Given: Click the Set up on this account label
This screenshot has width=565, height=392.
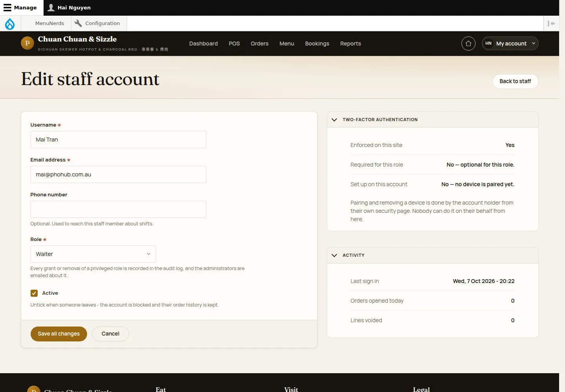Looking at the screenshot, I should pos(379,184).
